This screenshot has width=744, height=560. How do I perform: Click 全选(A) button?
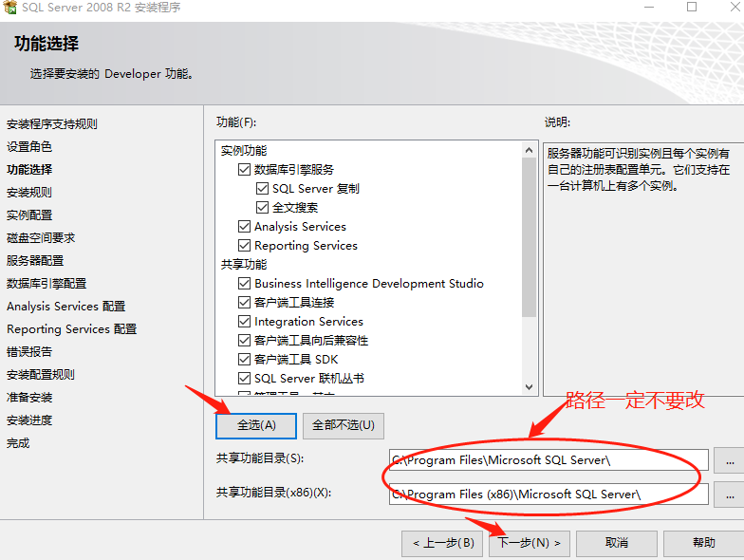[256, 425]
